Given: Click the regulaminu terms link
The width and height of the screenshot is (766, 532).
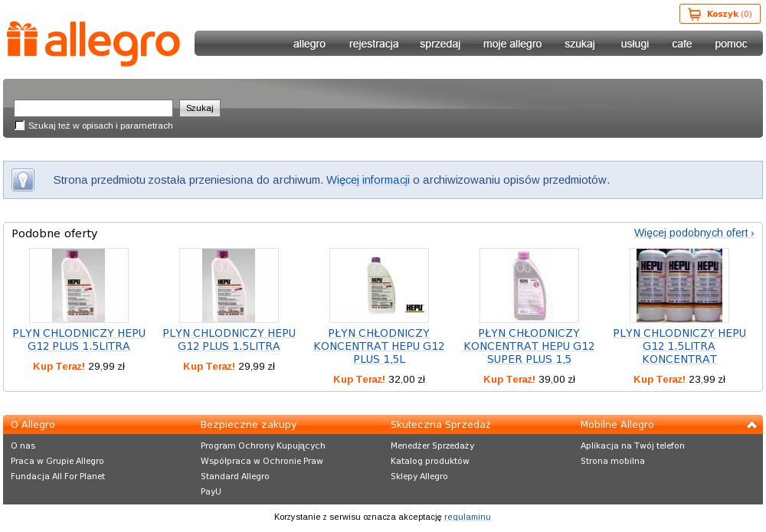Looking at the screenshot, I should [x=467, y=517].
